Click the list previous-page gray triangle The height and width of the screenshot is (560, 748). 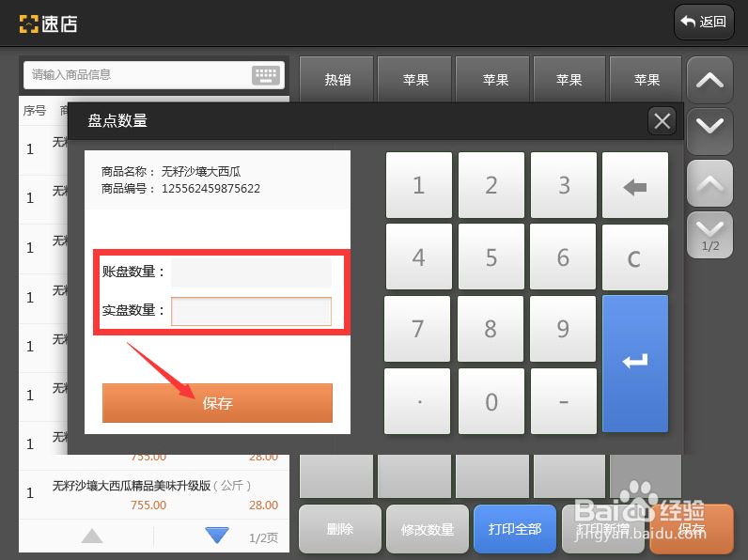92,537
